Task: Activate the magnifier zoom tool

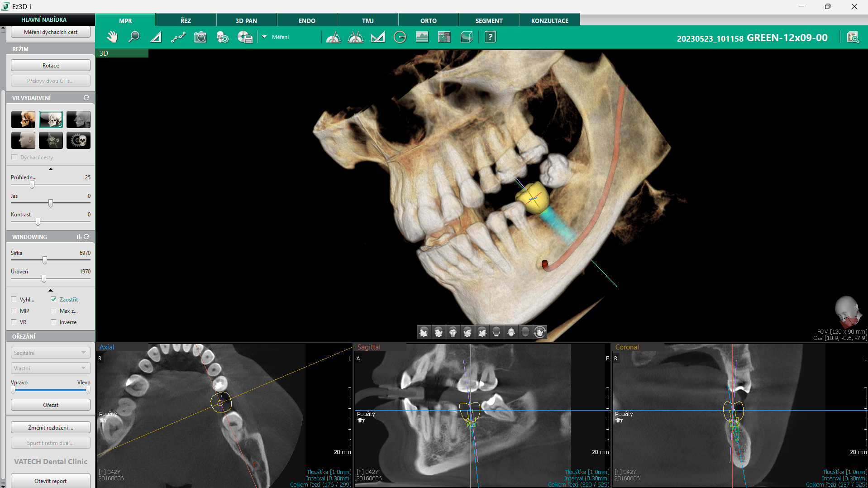Action: click(x=134, y=37)
